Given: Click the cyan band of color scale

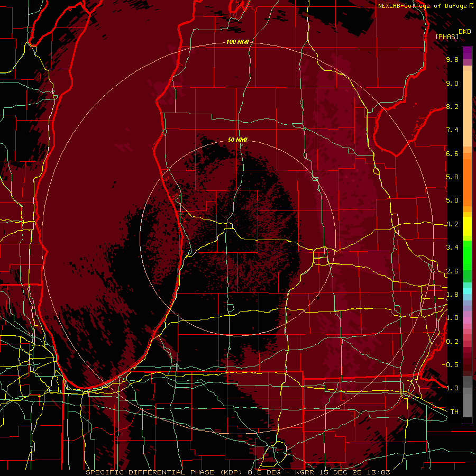Looking at the screenshot, I should pos(467,291).
